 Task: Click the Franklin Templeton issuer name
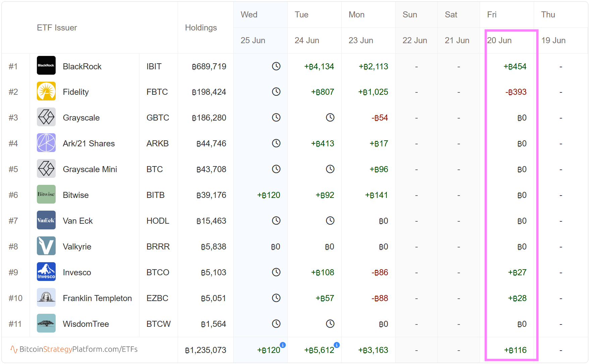click(97, 298)
